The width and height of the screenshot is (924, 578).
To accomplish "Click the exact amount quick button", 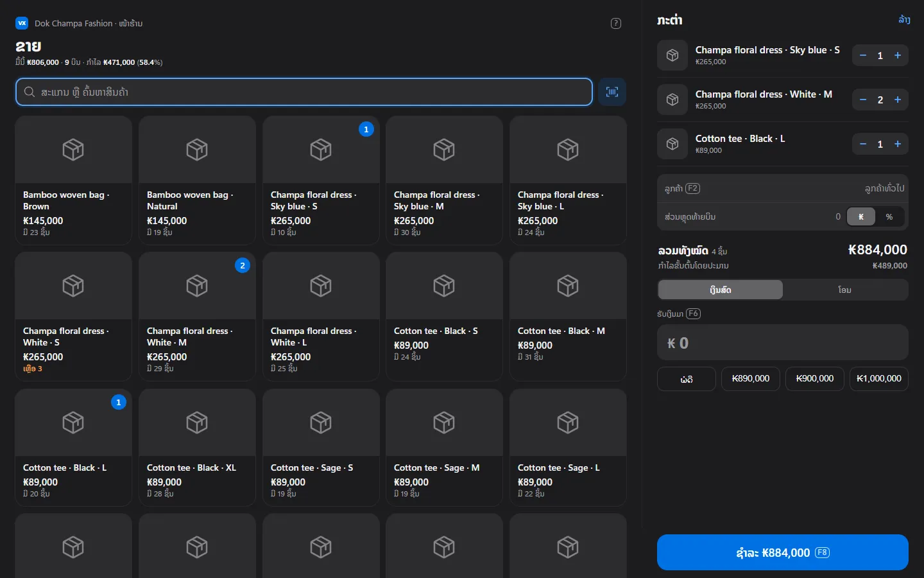I will coord(687,379).
